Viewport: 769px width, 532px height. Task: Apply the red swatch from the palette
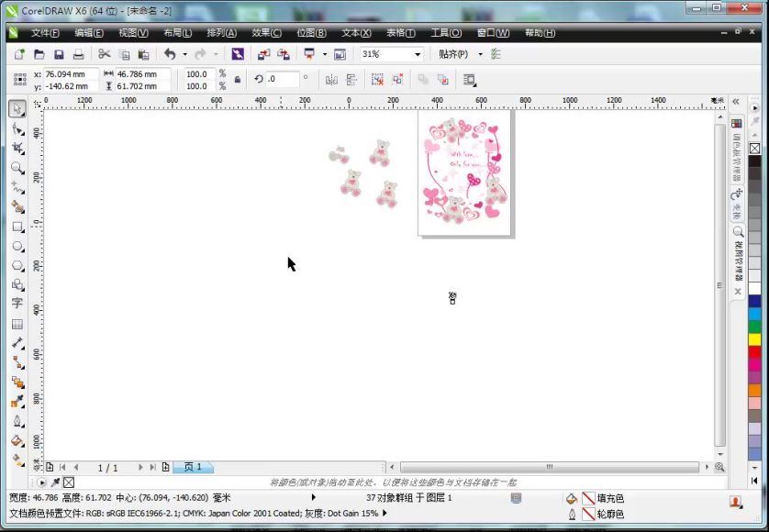[755, 351]
